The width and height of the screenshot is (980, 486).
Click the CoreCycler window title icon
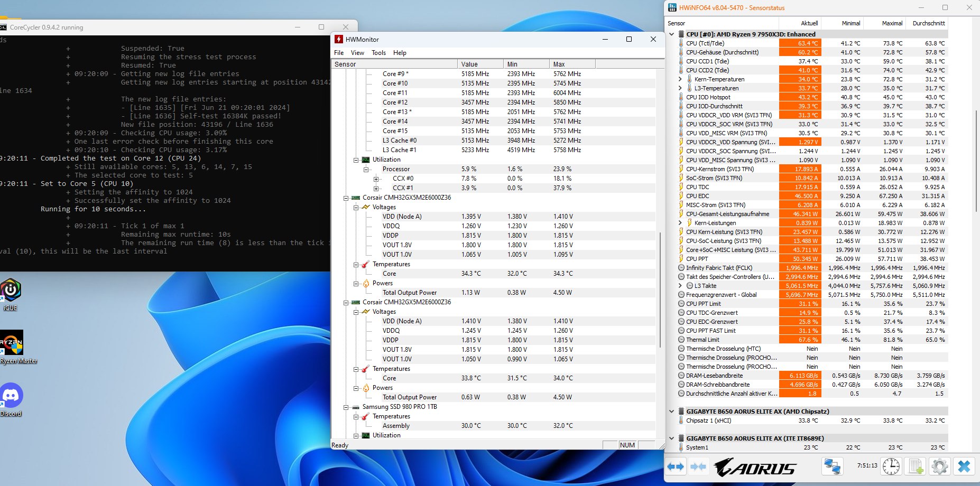[x=3, y=27]
